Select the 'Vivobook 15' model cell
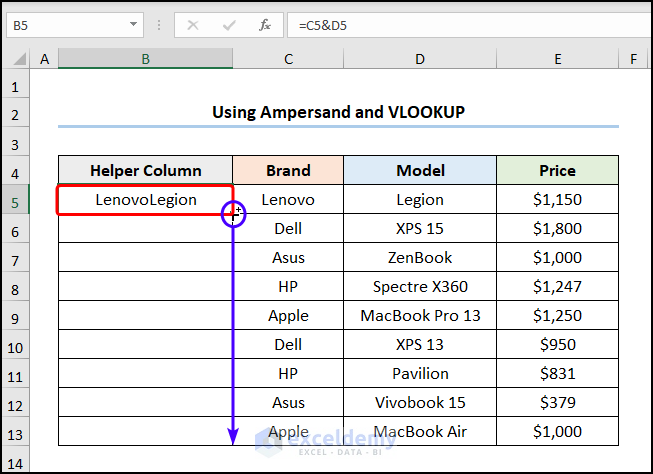Screen dimensions: 653x474 pos(420,402)
